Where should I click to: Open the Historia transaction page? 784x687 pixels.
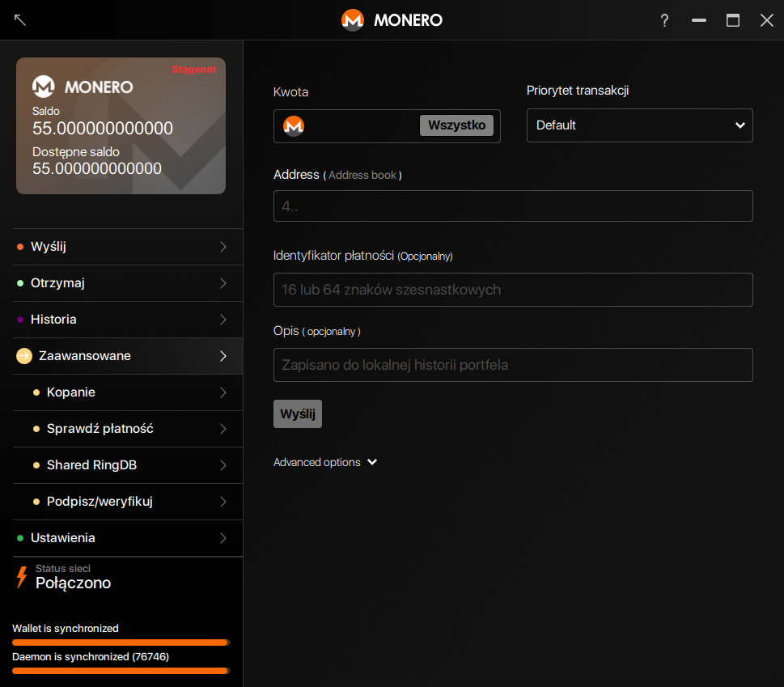pyautogui.click(x=128, y=320)
